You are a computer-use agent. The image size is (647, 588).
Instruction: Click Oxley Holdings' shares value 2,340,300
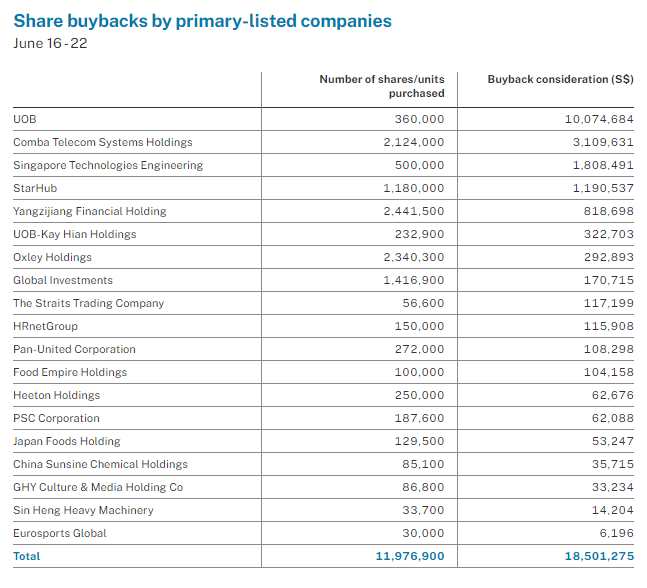[x=414, y=257]
